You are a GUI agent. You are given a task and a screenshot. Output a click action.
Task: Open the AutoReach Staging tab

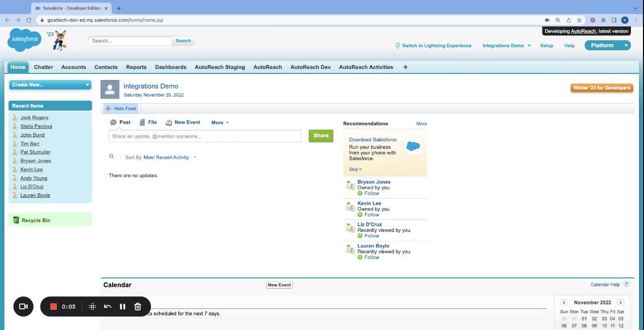pos(220,67)
